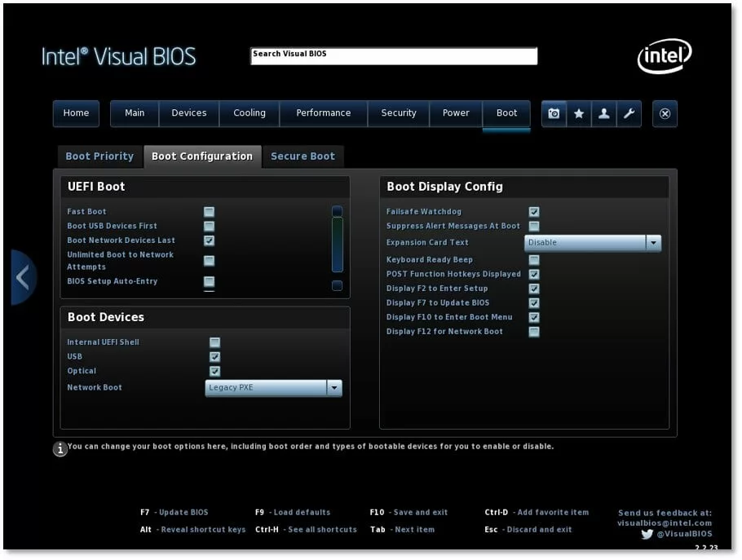
Task: Enable the Fast Boot checkbox
Action: tap(210, 212)
